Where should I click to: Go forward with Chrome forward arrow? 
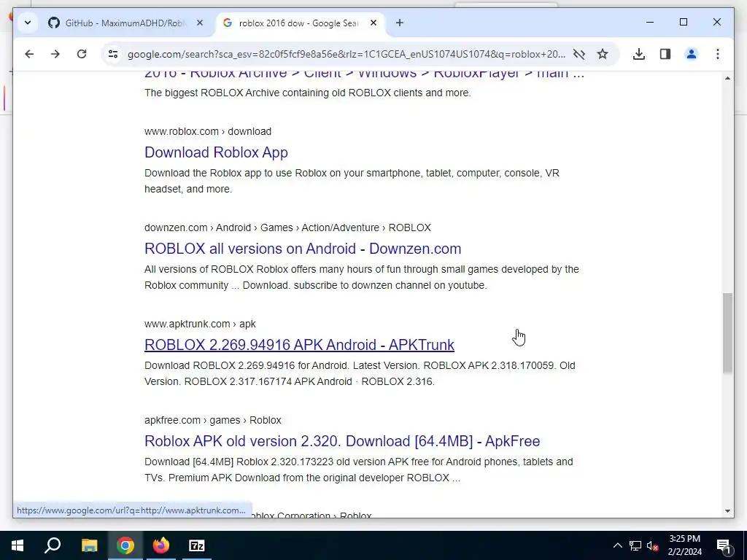pyautogui.click(x=55, y=54)
